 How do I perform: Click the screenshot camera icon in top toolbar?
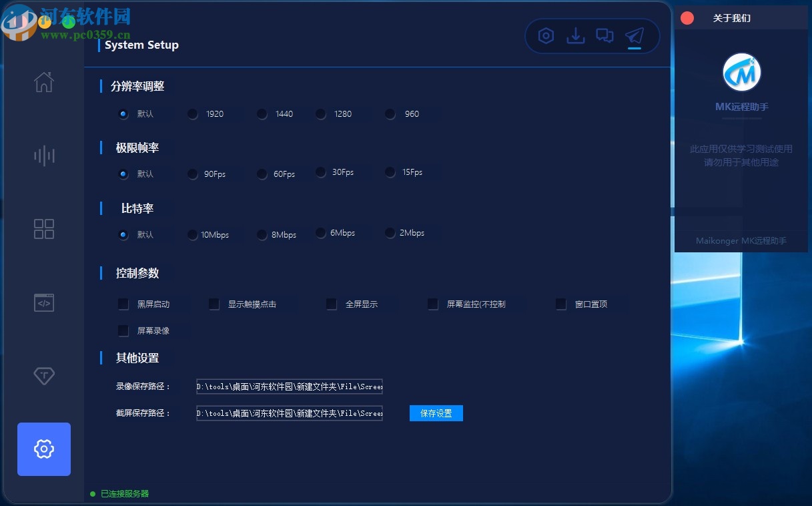click(546, 35)
